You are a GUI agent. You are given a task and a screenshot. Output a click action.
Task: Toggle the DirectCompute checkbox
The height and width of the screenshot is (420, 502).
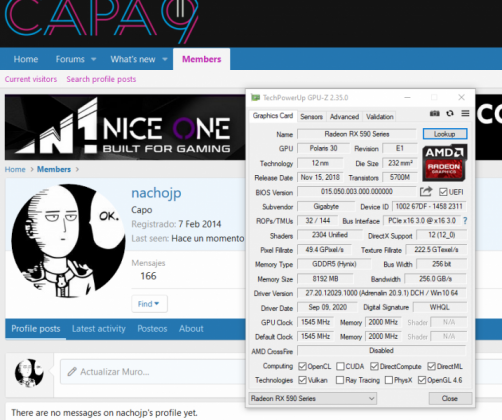click(x=374, y=366)
